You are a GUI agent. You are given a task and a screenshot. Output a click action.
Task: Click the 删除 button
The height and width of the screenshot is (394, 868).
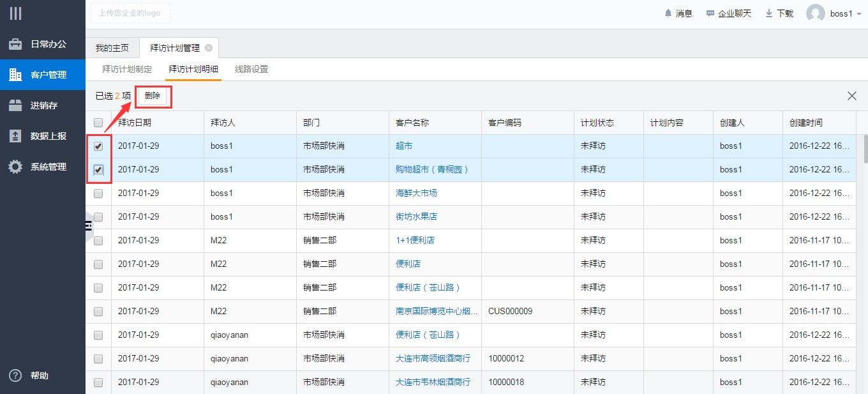[x=153, y=96]
